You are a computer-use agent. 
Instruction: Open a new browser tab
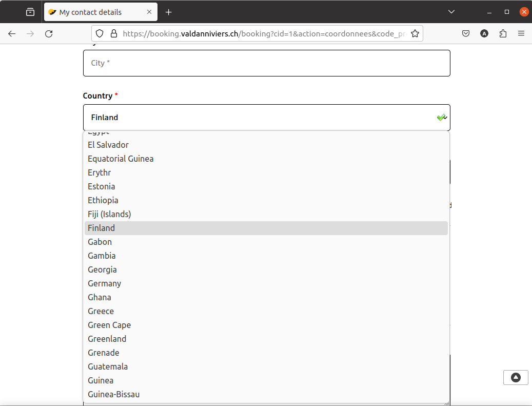169,12
